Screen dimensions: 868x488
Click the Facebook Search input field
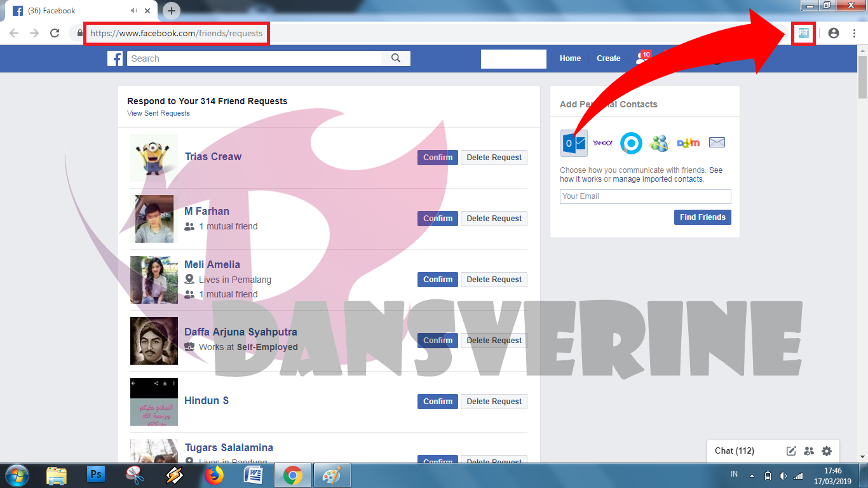(254, 58)
